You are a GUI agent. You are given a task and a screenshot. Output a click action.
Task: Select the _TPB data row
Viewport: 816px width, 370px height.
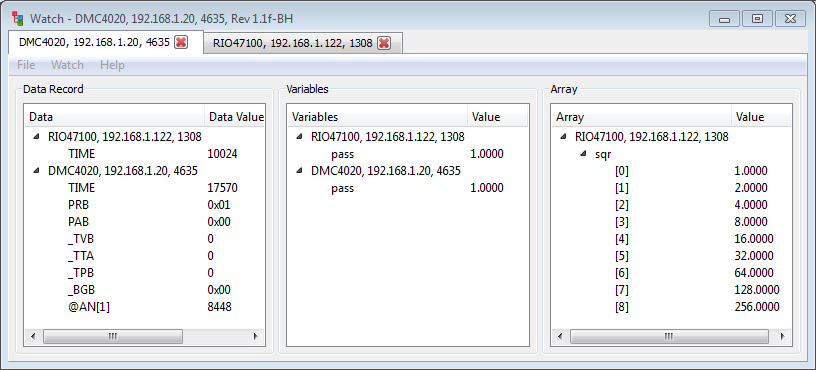pos(145,273)
